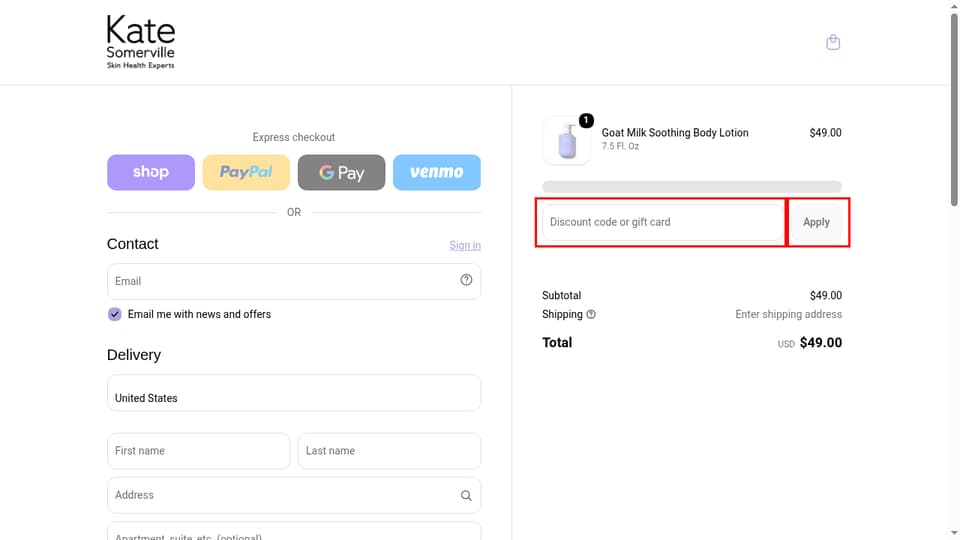Click the Kate Somerville logo
The image size is (960, 540).
click(x=141, y=42)
